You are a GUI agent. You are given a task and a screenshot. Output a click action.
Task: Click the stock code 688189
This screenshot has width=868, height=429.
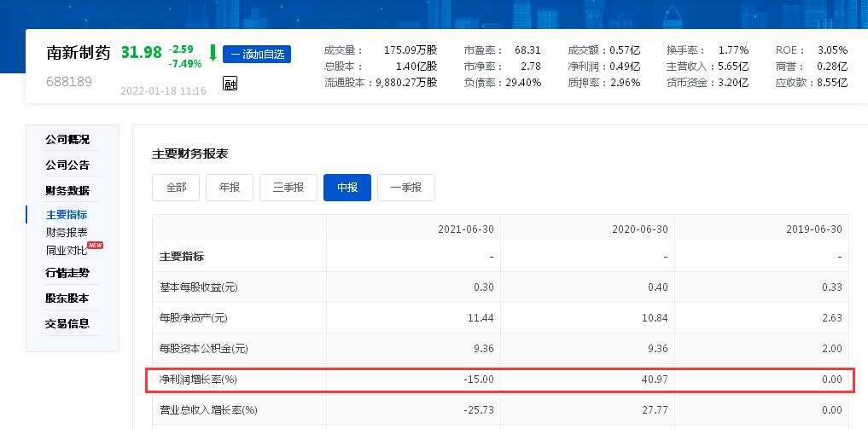69,82
